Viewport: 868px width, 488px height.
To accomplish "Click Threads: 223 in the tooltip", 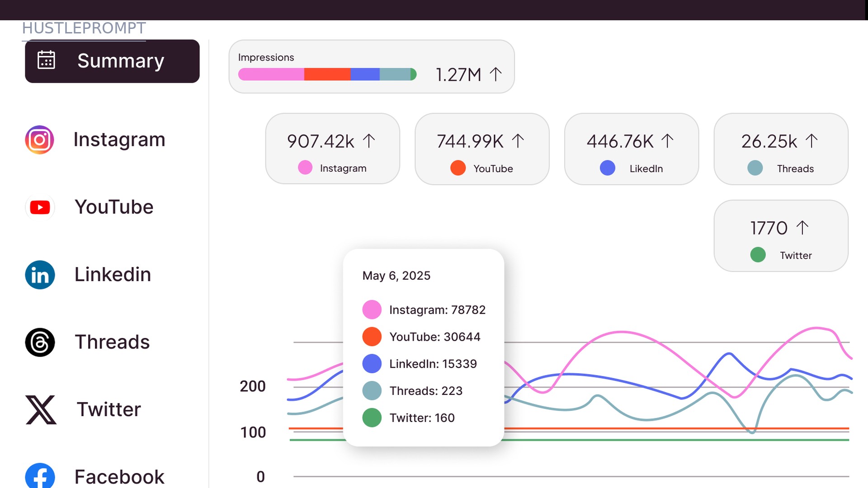I will click(x=426, y=391).
